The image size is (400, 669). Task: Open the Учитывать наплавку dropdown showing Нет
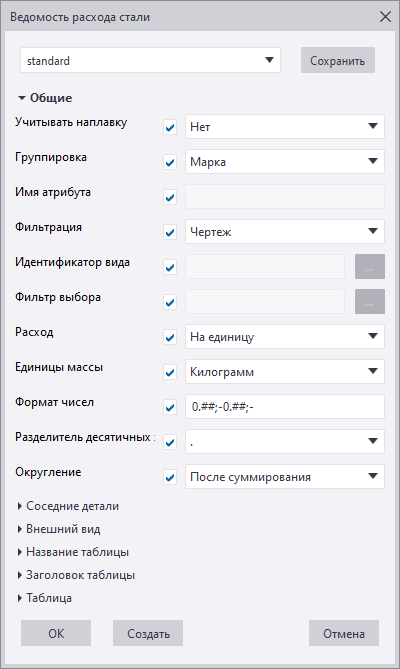click(x=285, y=126)
